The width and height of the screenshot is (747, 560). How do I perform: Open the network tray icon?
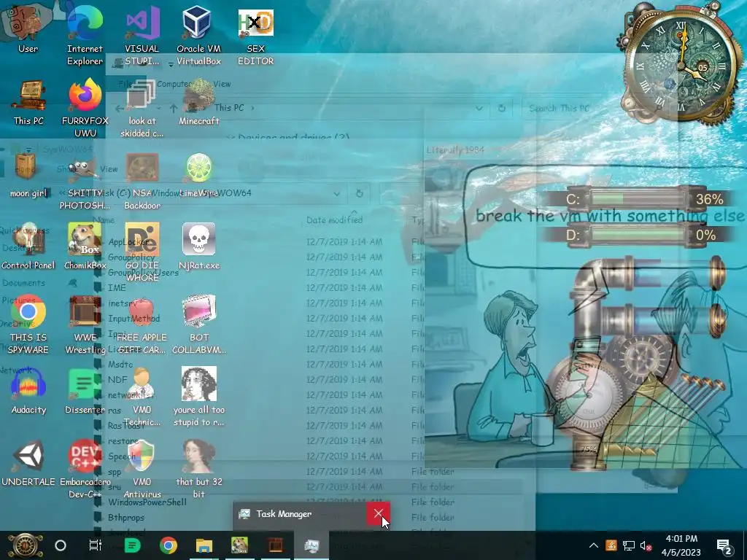[x=629, y=545]
